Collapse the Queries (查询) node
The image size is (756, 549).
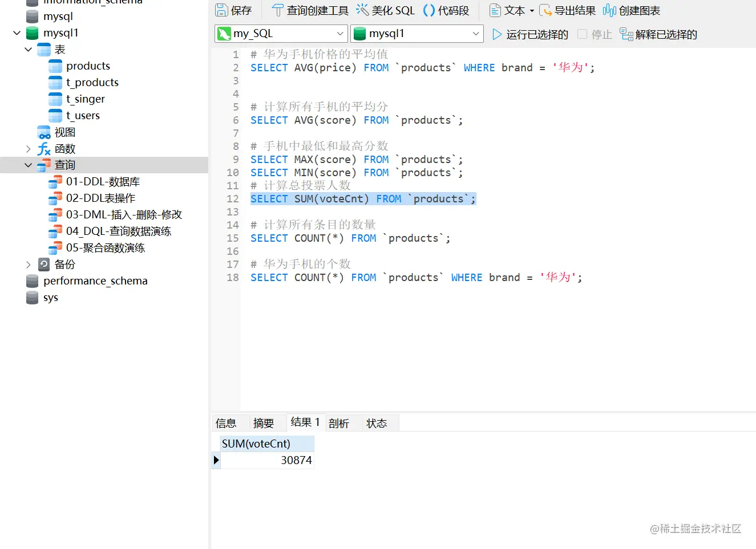click(29, 165)
